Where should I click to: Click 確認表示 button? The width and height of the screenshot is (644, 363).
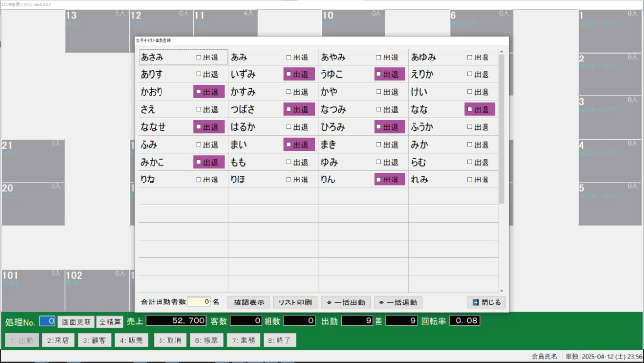(x=249, y=302)
